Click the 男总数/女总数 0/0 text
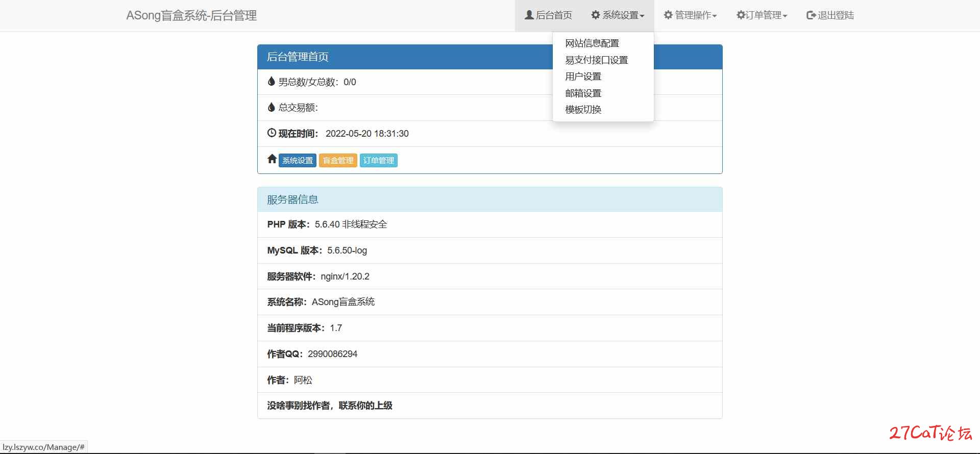980x454 pixels. coord(317,82)
